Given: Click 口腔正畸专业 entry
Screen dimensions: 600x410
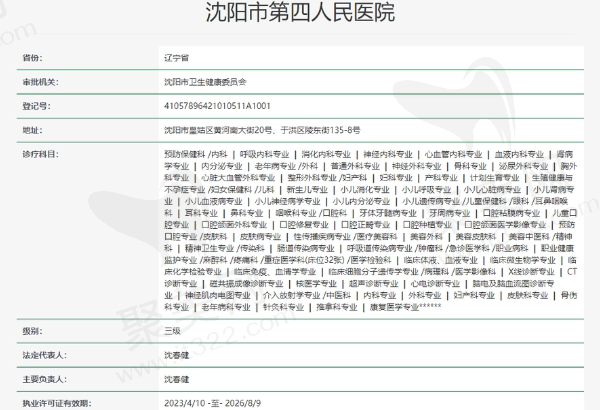Looking at the screenshot, I should (365, 225).
